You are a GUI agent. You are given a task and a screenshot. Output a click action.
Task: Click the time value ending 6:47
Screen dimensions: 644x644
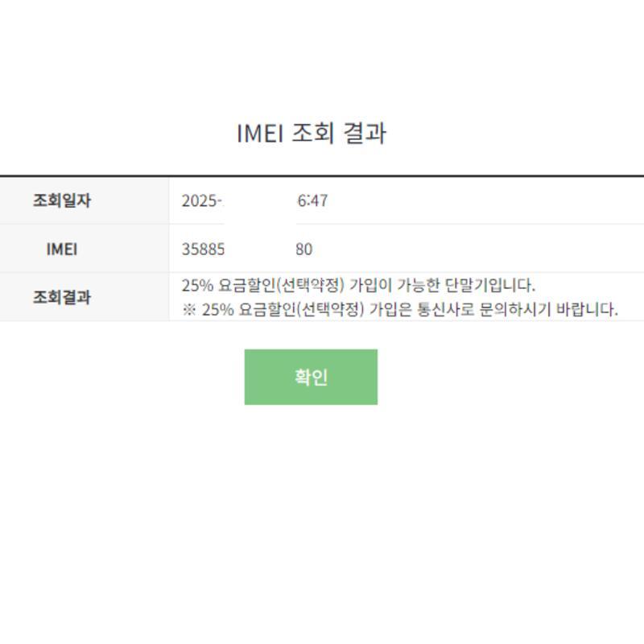pyautogui.click(x=312, y=200)
